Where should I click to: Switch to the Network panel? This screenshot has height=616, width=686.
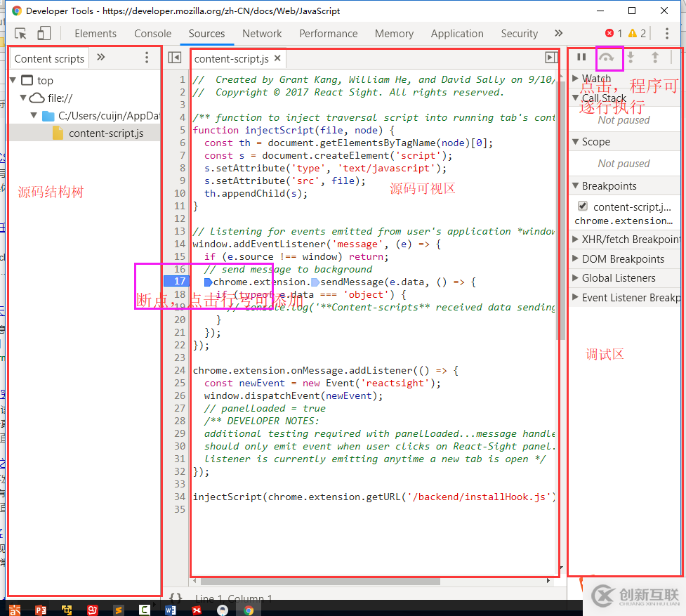(x=262, y=34)
